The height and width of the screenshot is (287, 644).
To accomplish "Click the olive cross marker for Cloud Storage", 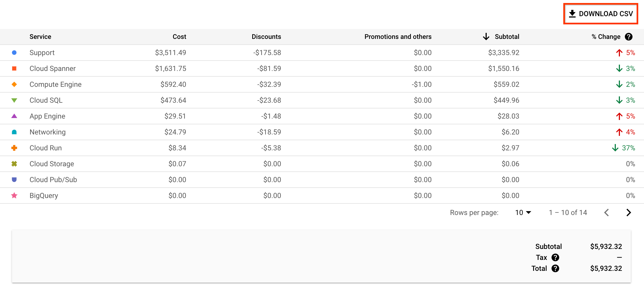I will [14, 164].
